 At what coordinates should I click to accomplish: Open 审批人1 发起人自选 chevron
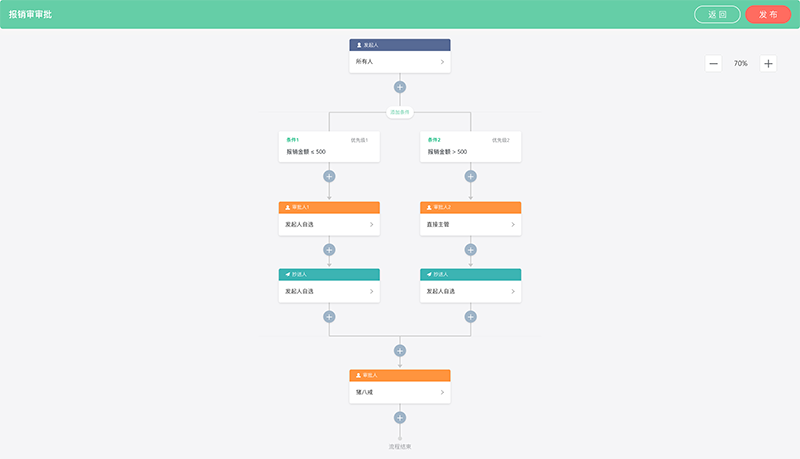pos(371,225)
